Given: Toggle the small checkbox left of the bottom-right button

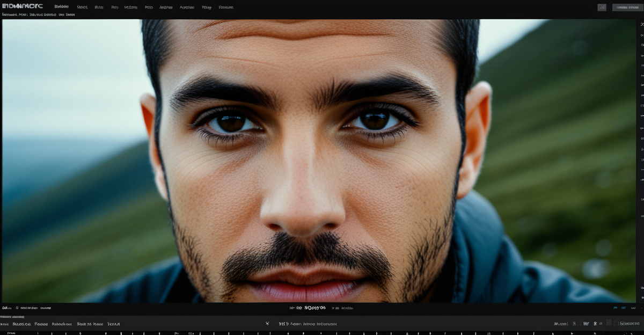Looking at the screenshot, I should tap(616, 324).
